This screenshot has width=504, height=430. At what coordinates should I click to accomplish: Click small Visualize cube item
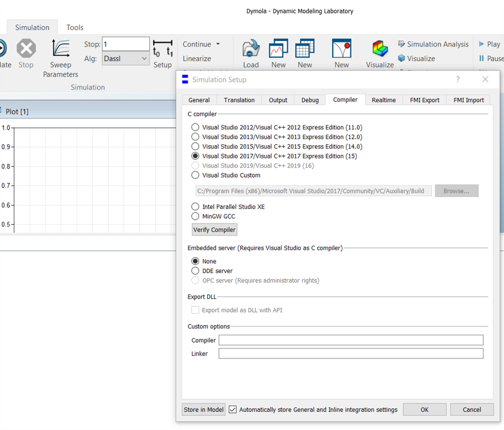(x=417, y=58)
